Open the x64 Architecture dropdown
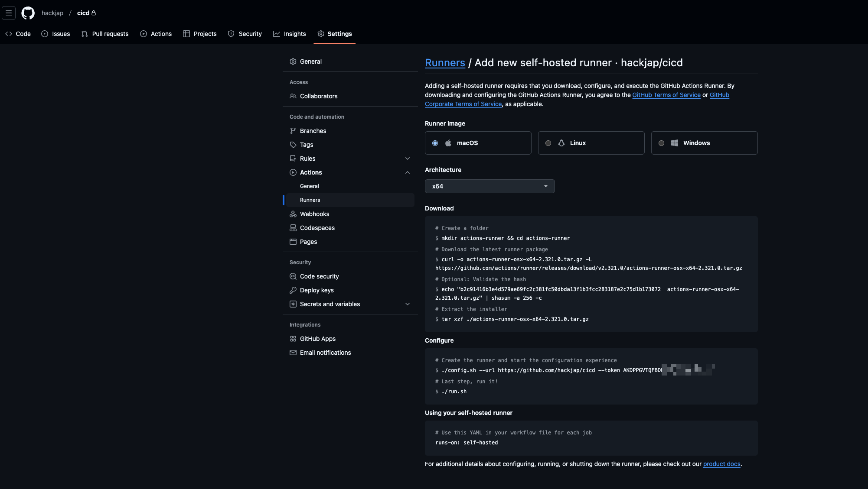868x489 pixels. click(x=489, y=186)
